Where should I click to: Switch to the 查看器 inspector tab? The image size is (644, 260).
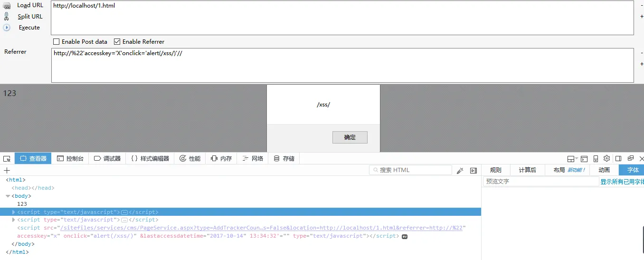[x=33, y=159]
